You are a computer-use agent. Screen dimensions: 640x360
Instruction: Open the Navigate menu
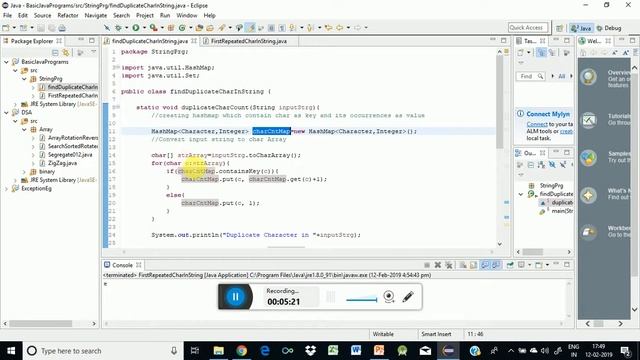pyautogui.click(x=96, y=15)
